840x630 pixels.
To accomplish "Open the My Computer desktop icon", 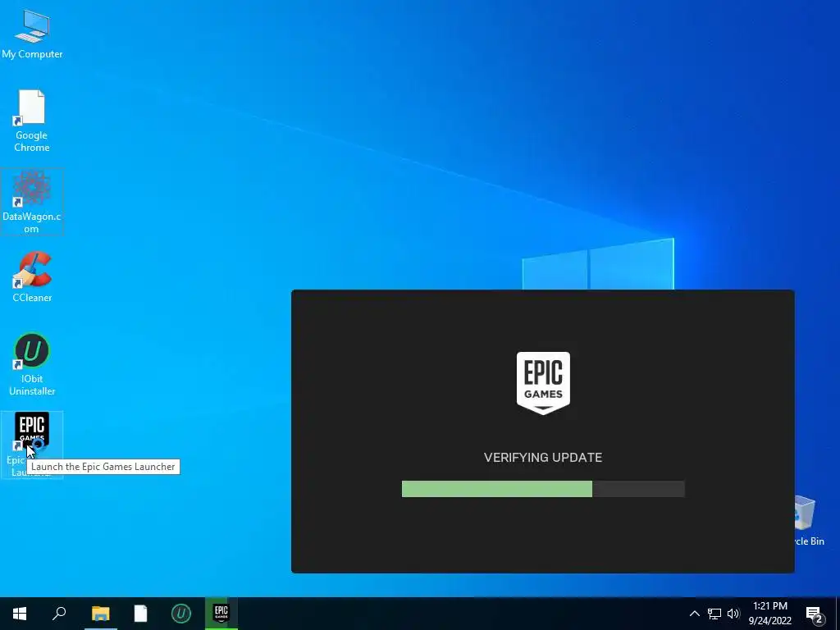I will 32,34.
